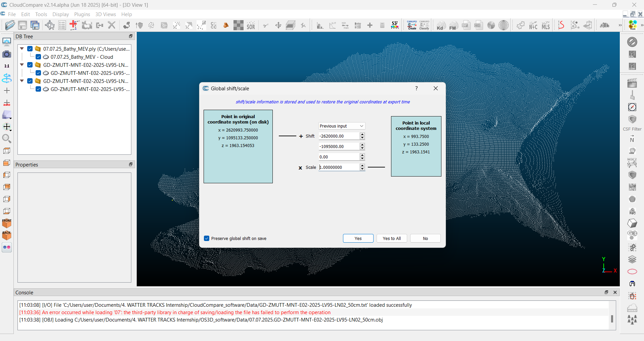Click the help question mark in dialog
Image resolution: width=644 pixels, height=341 pixels.
tap(416, 88)
